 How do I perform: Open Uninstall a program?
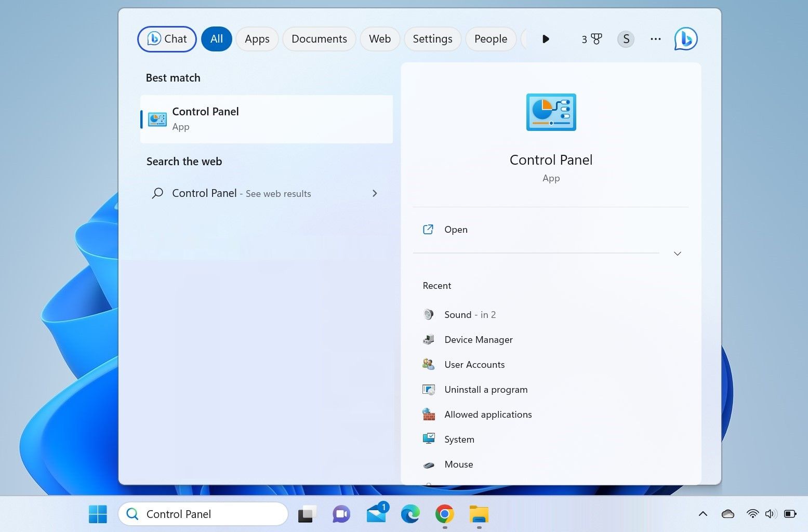pos(486,389)
